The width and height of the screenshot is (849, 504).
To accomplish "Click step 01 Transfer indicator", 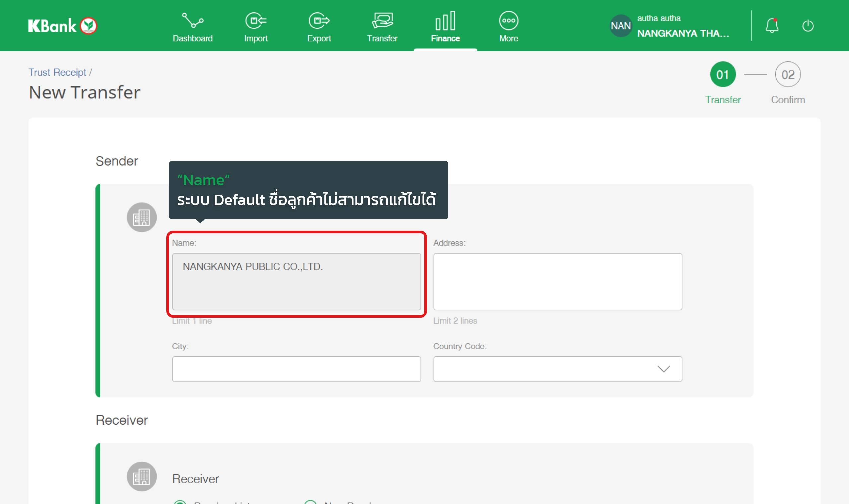I will pyautogui.click(x=723, y=74).
